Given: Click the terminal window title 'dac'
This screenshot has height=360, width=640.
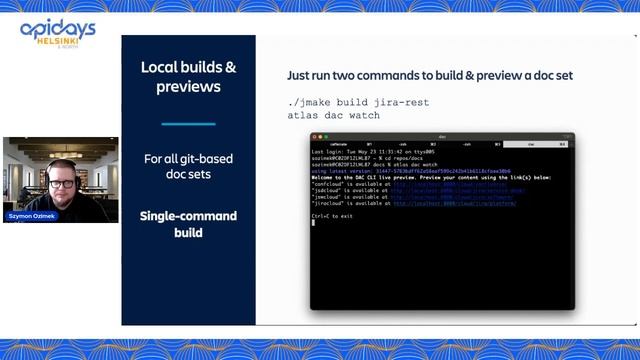Looking at the screenshot, I should (442, 137).
